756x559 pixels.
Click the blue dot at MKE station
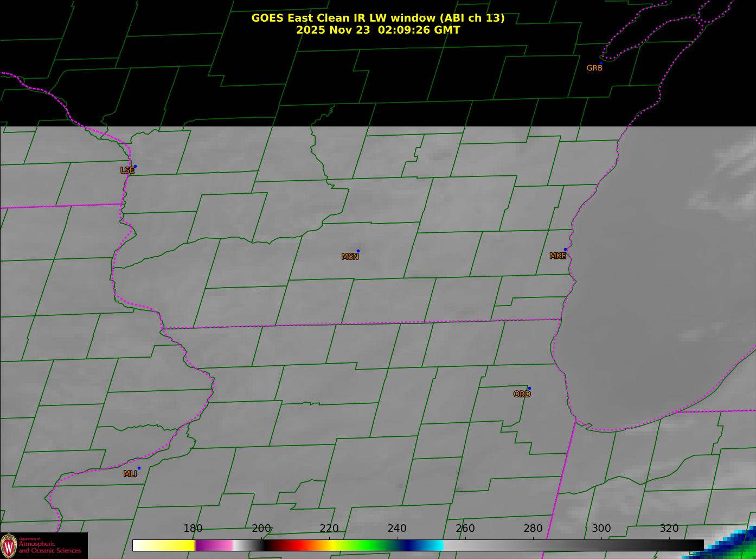click(x=565, y=250)
